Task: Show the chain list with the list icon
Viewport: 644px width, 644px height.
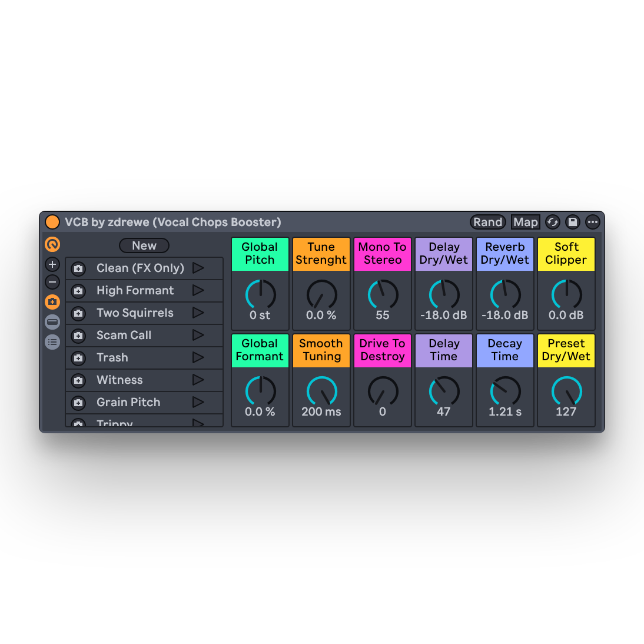Action: click(x=52, y=342)
